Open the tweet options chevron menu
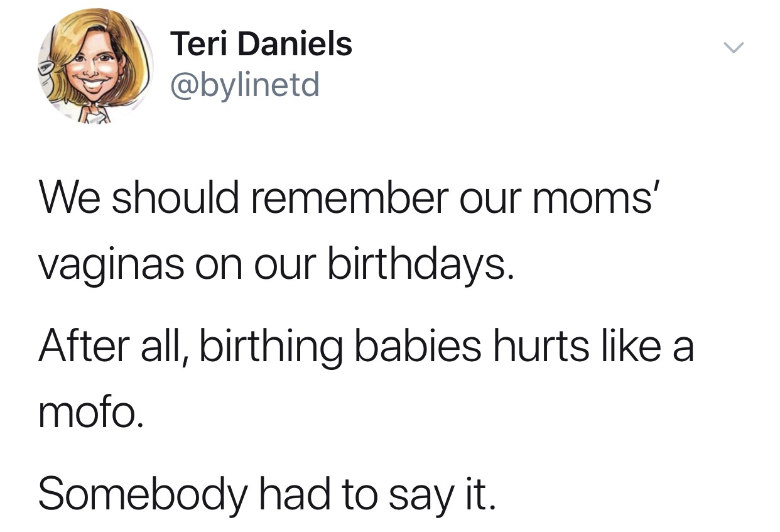Screen dimensions: 780x532 click(733, 47)
